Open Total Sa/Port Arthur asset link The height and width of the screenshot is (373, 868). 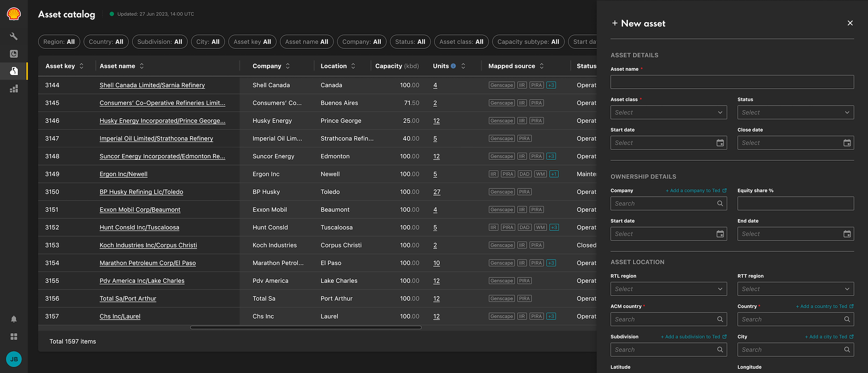(128, 299)
